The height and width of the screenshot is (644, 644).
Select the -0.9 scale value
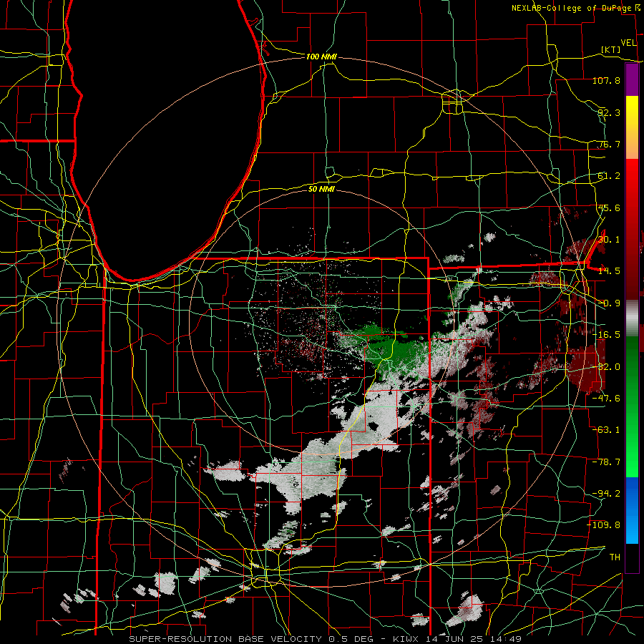pyautogui.click(x=609, y=303)
